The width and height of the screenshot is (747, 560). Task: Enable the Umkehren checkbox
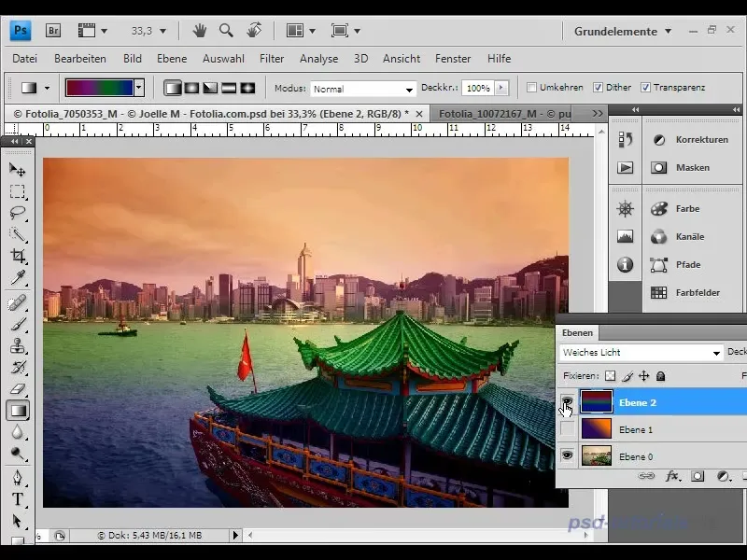(531, 88)
